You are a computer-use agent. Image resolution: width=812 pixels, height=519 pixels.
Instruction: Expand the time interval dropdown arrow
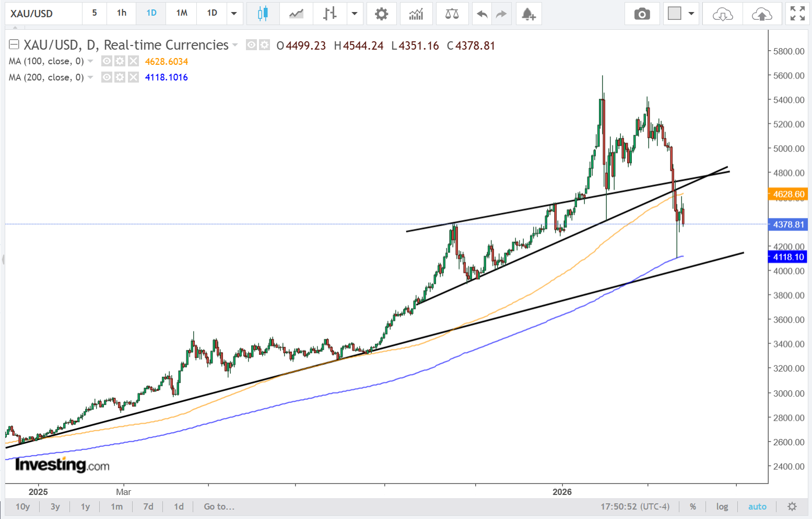pyautogui.click(x=234, y=14)
